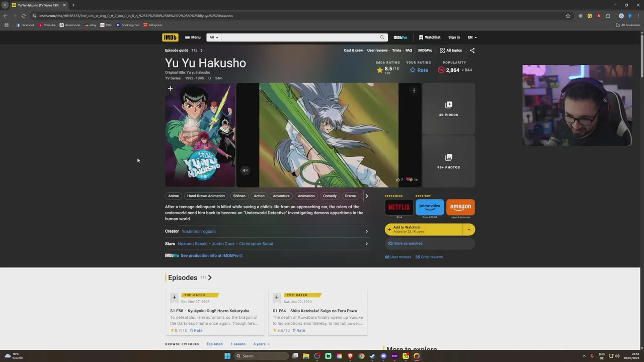Expand the Add to Watchlist dropdown arrow
644x362 pixels.
[469, 229]
